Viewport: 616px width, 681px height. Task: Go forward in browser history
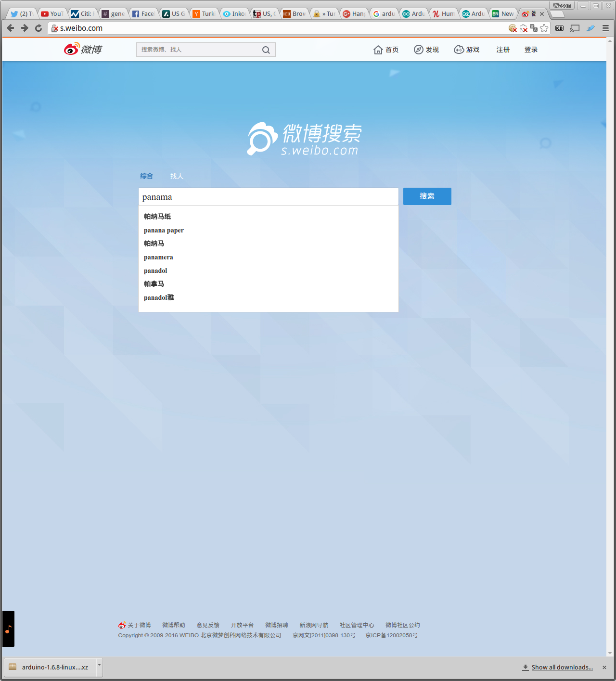tap(25, 28)
